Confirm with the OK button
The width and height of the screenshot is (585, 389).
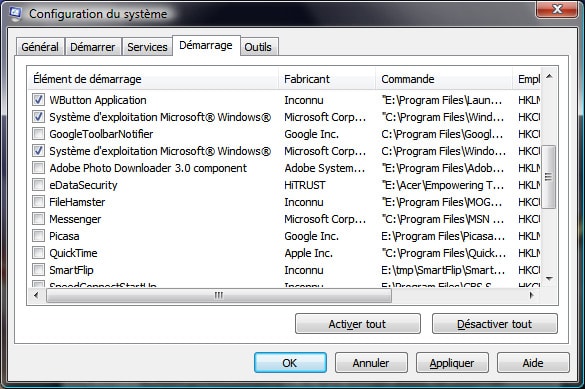point(290,363)
